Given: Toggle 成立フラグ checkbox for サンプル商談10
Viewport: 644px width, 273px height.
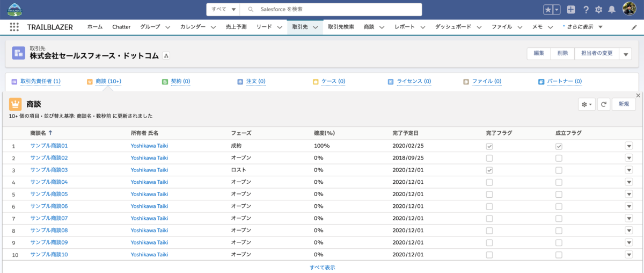Looking at the screenshot, I should [x=559, y=255].
